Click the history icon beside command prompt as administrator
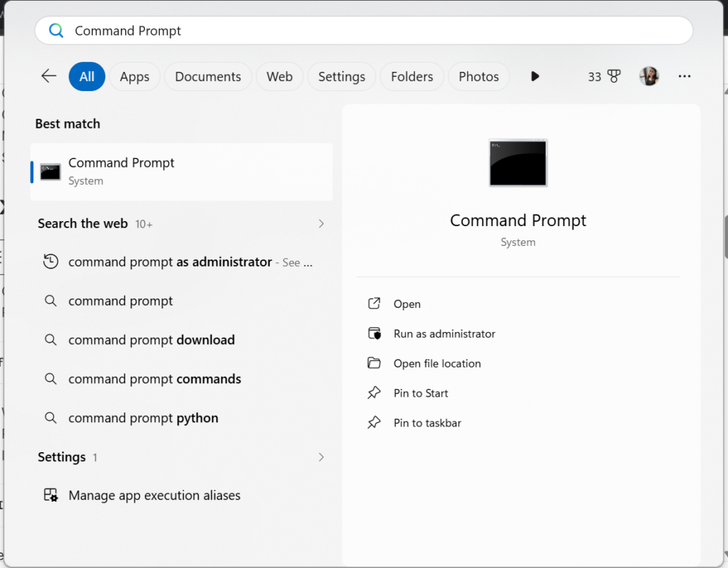The height and width of the screenshot is (568, 728). click(x=50, y=262)
